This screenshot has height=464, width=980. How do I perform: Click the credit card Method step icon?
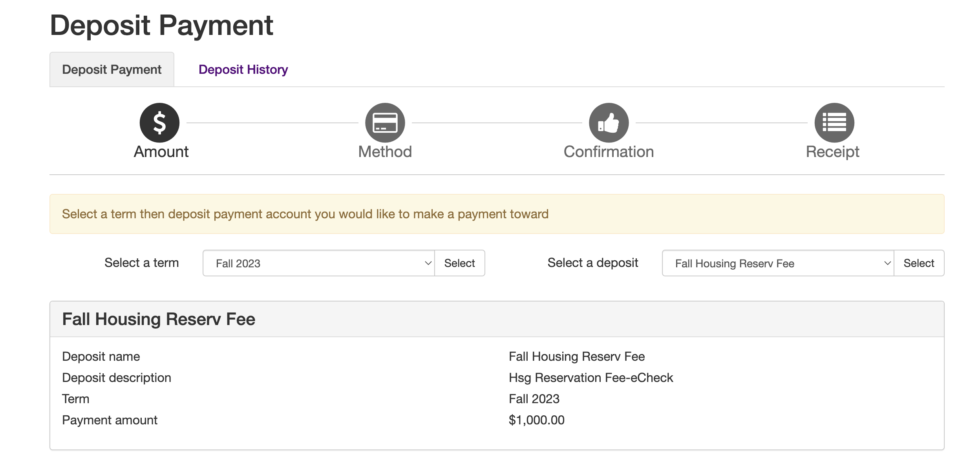[385, 122]
